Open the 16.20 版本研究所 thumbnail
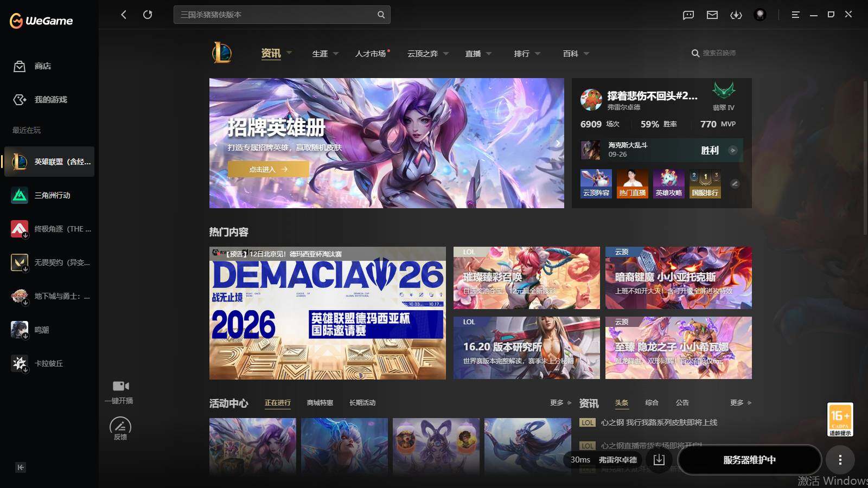 point(527,348)
